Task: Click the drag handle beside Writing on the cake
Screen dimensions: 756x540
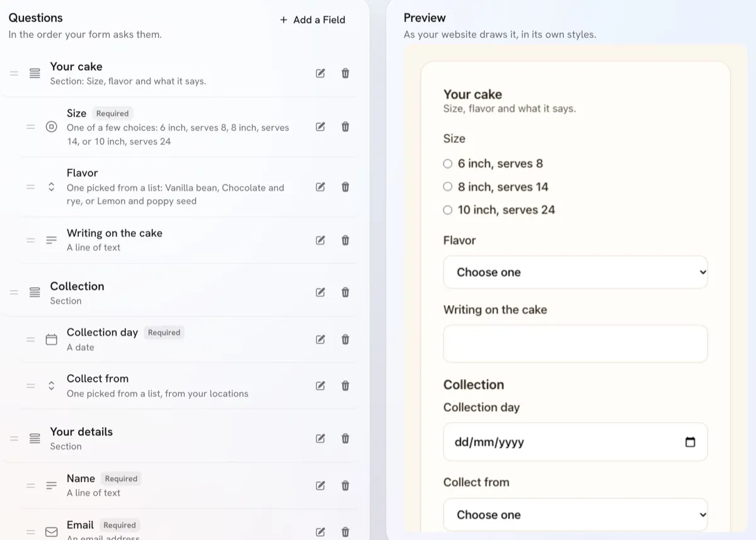Action: 30,240
